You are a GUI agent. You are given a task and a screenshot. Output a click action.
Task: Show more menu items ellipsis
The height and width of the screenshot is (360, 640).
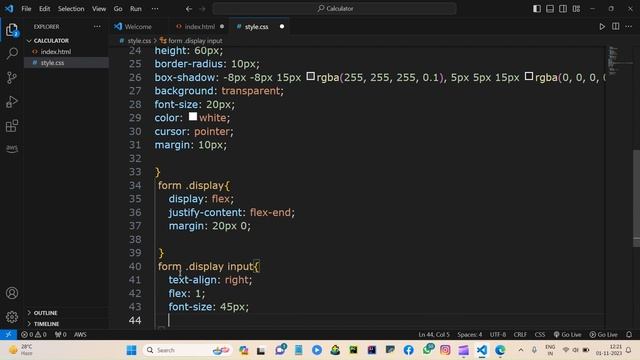[x=155, y=9]
